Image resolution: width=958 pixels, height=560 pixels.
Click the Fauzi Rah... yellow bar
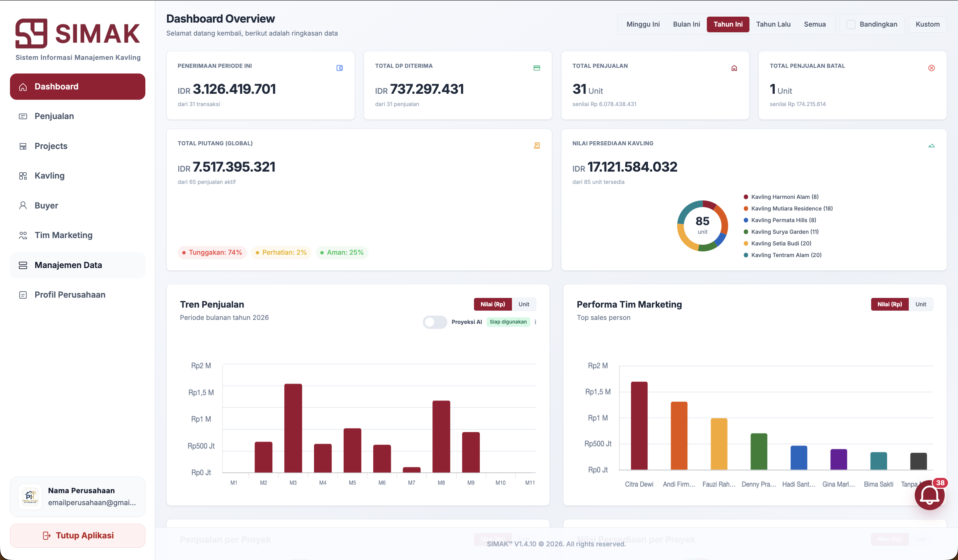[719, 444]
